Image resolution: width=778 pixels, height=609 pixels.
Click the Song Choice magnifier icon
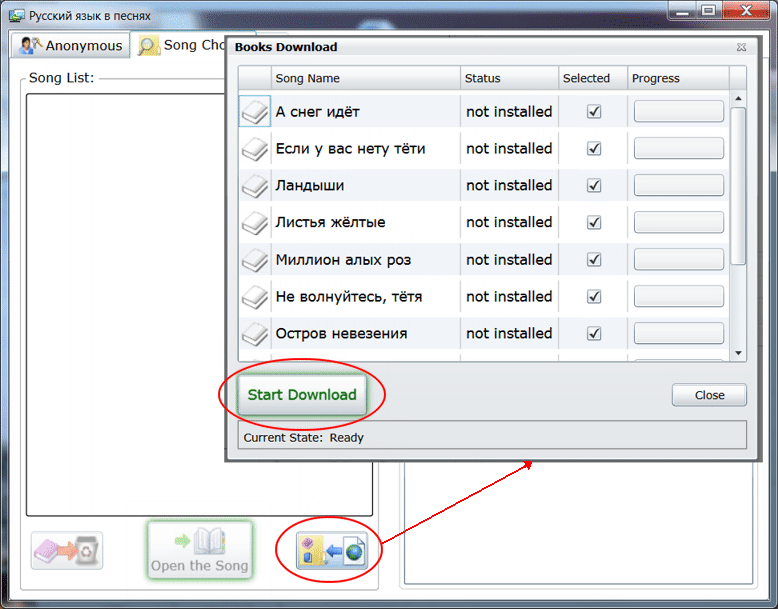(148, 45)
